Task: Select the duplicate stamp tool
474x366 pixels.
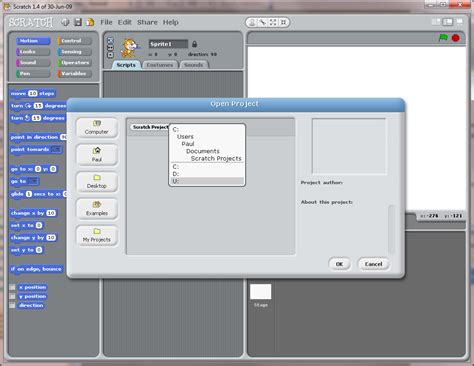Action: click(252, 22)
